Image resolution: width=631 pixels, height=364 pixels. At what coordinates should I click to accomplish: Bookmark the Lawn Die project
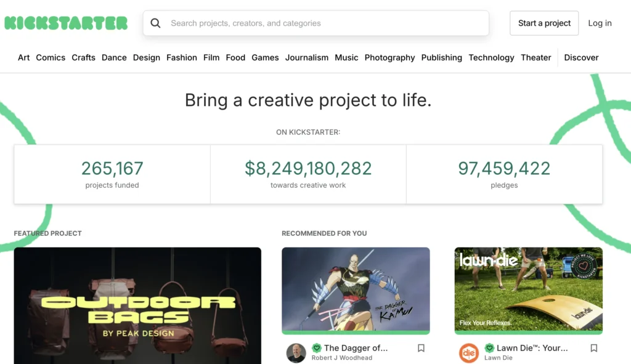pyautogui.click(x=593, y=348)
